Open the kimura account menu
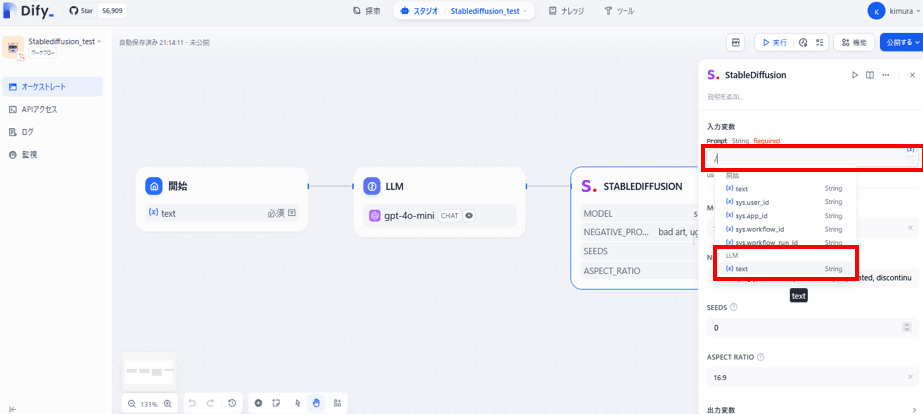The width and height of the screenshot is (923, 414). click(894, 11)
